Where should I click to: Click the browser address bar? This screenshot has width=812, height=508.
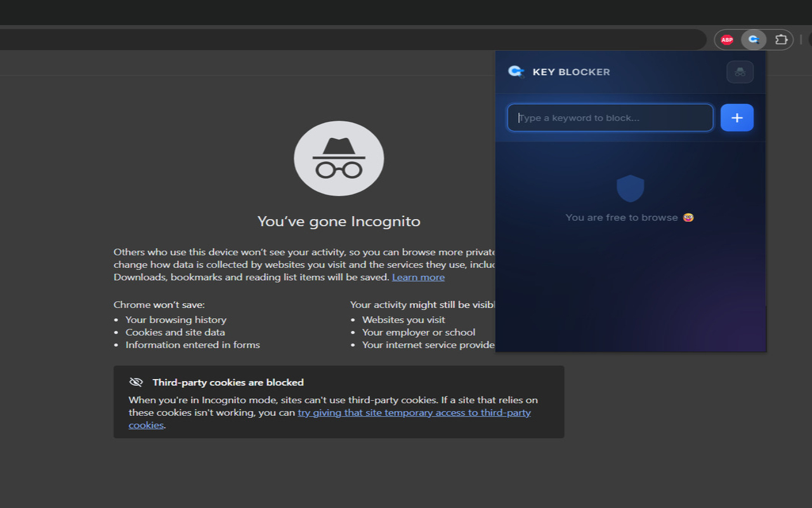click(352, 39)
